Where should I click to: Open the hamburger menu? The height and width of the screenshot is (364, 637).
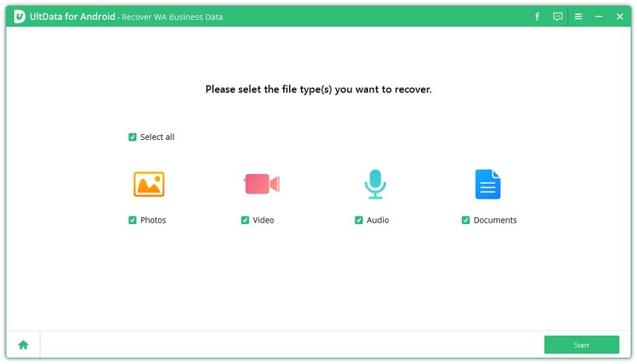click(578, 16)
